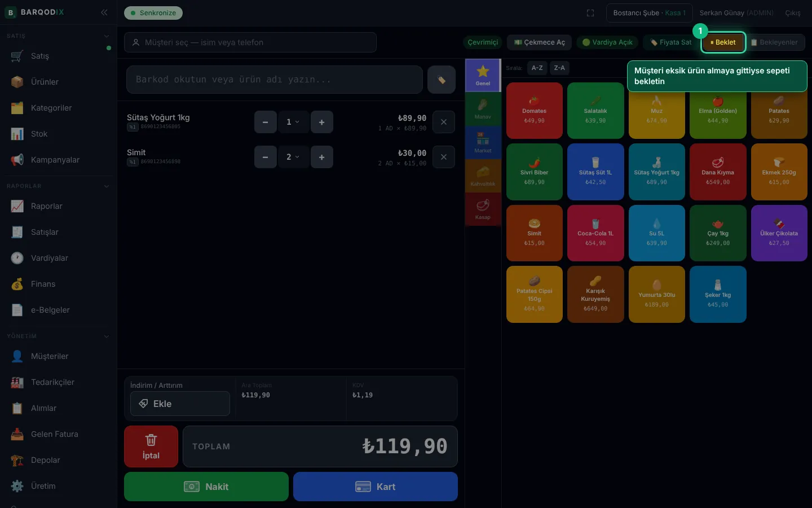Select the Genel star category tab

[x=483, y=75]
